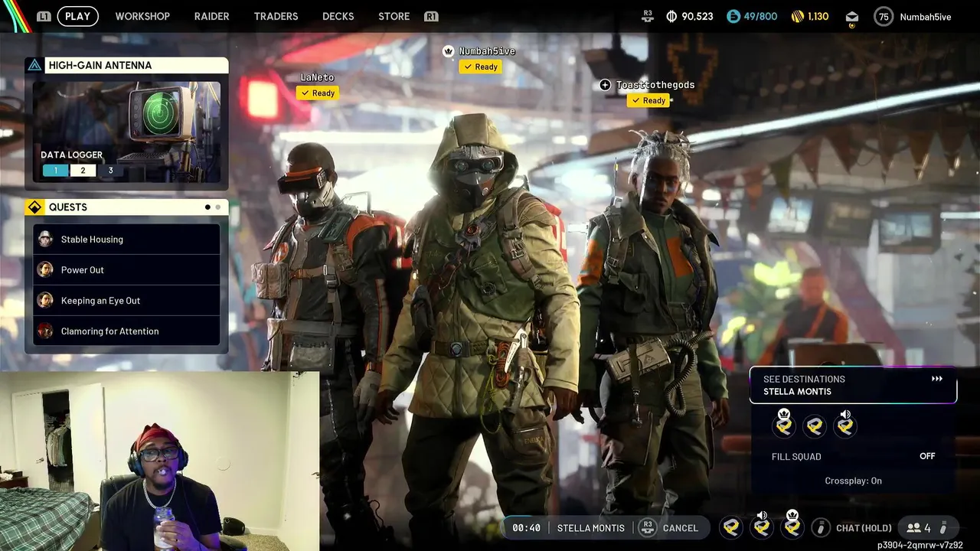The image size is (980, 551).
Task: Click the bottom bar emblem with speaker
Action: 762,525
